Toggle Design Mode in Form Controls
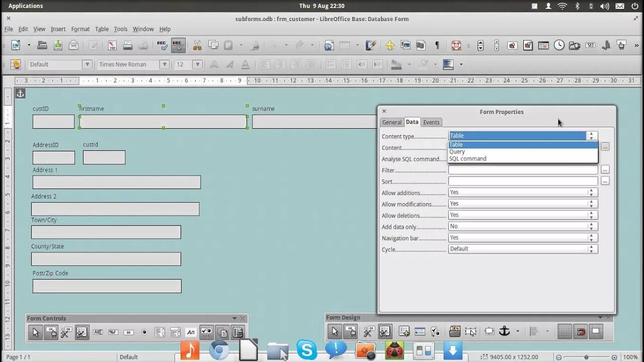644x362 pixels. [51, 332]
